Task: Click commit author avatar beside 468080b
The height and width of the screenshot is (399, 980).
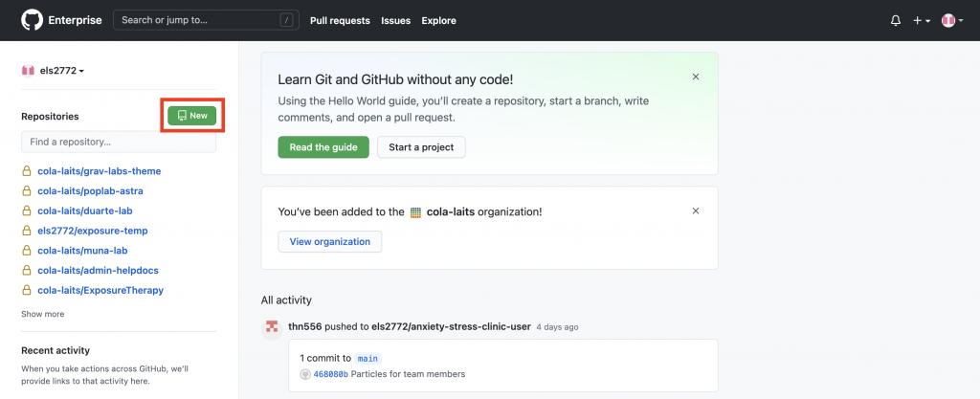Action: point(305,375)
